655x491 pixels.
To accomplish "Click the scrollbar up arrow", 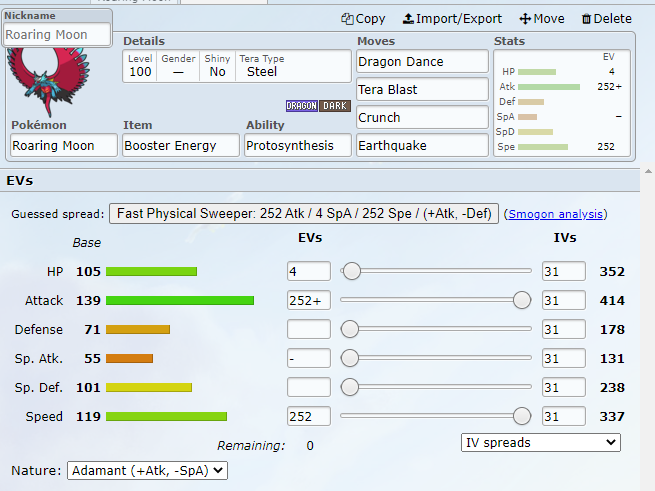I will click(648, 171).
